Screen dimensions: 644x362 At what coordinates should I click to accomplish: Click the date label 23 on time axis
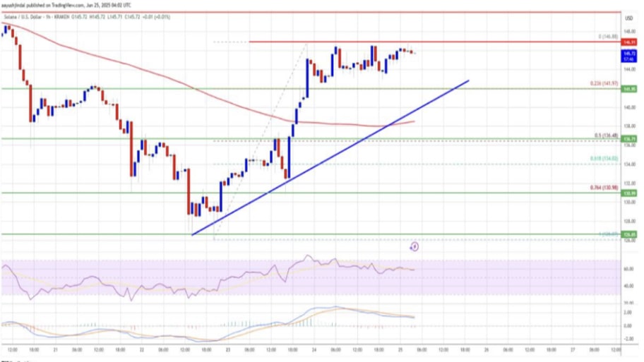pos(228,350)
